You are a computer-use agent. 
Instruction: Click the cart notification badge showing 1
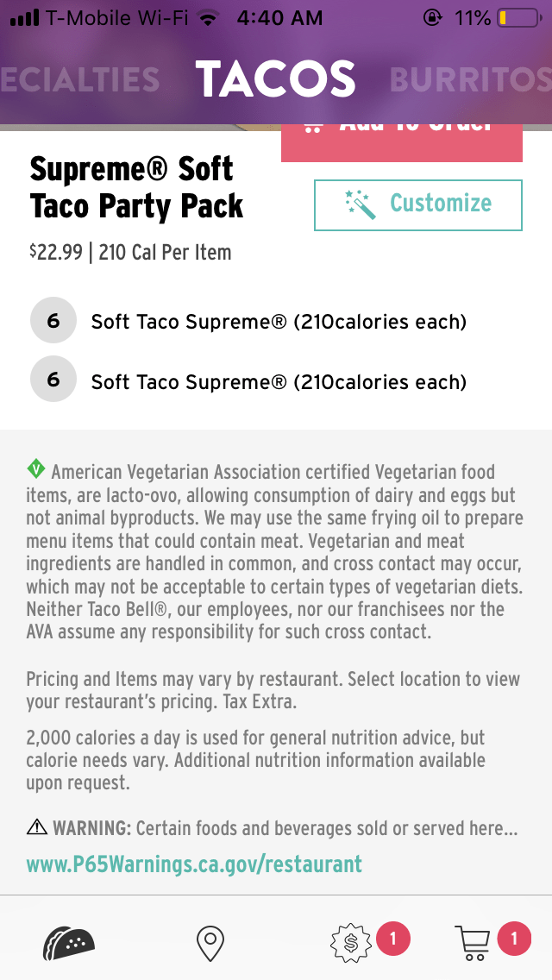(515, 940)
